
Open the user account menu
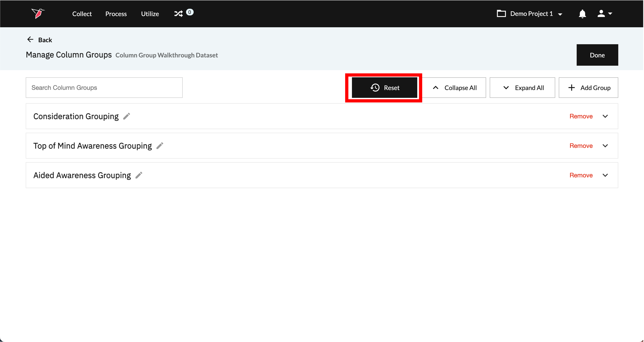[604, 14]
